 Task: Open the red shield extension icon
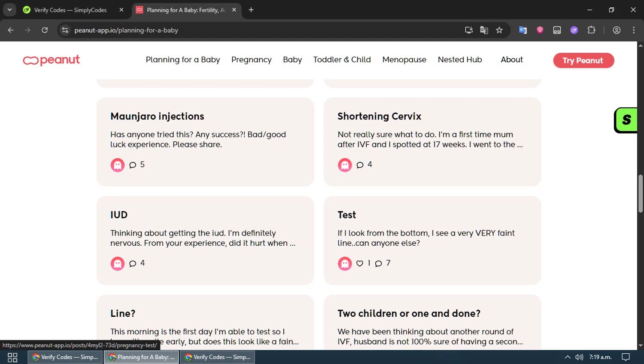coord(540,30)
